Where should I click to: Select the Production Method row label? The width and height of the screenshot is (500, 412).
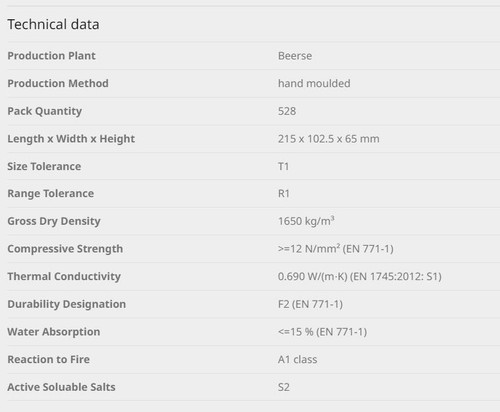58,83
